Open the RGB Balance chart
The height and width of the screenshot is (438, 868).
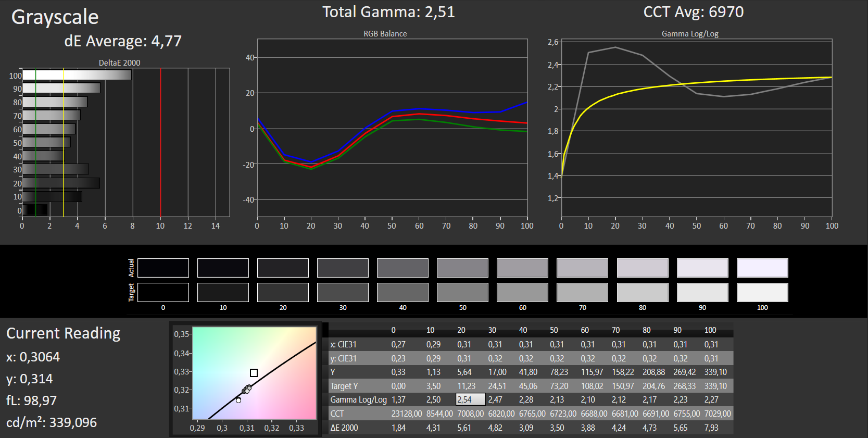393,128
